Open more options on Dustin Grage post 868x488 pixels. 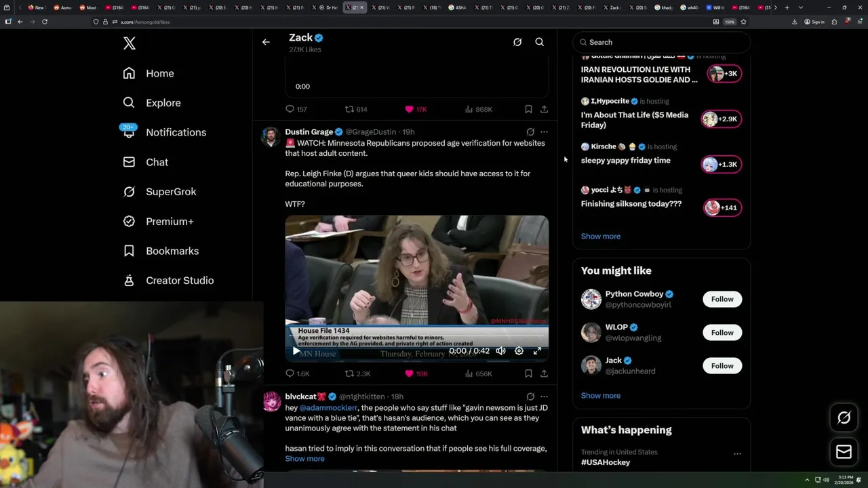point(544,132)
